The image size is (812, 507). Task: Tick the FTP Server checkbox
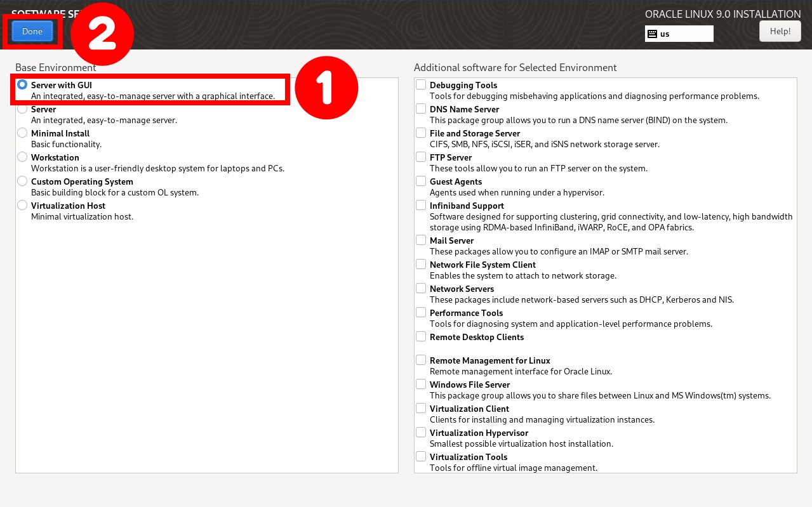coord(421,157)
